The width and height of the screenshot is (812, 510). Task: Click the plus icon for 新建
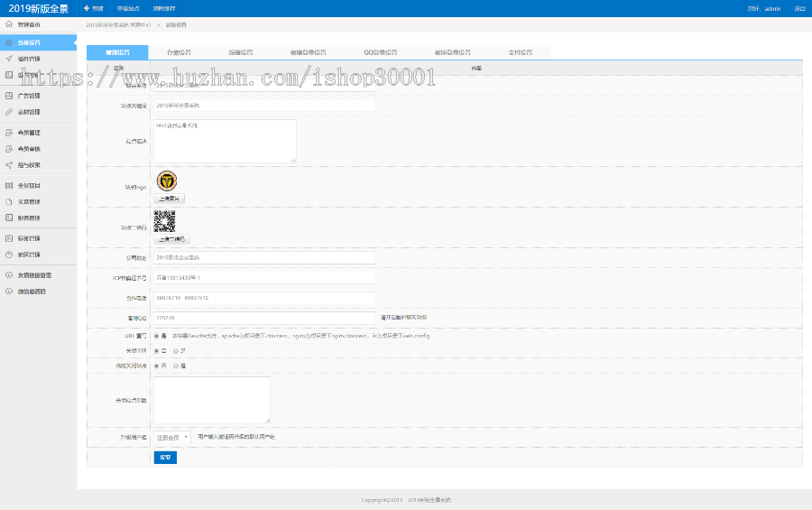point(86,8)
